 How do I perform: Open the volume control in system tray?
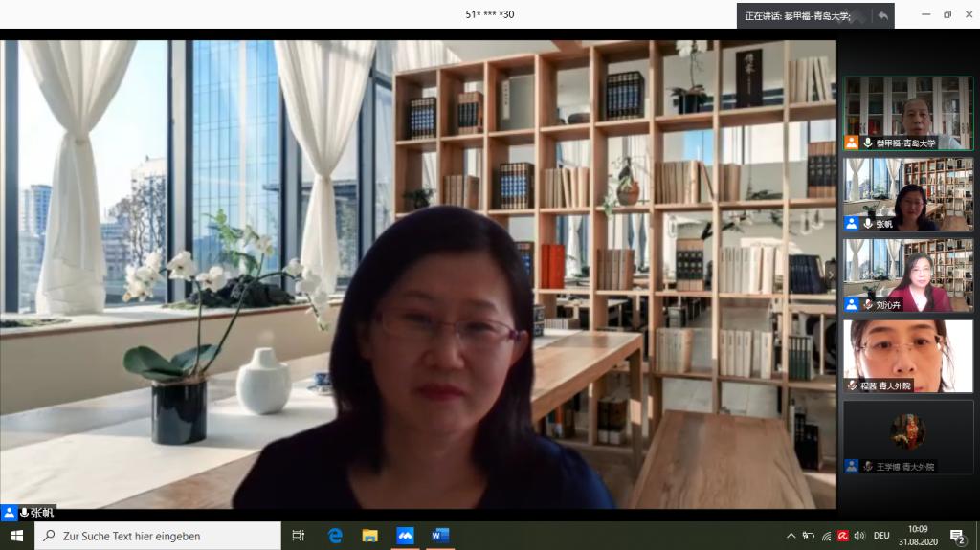[858, 536]
